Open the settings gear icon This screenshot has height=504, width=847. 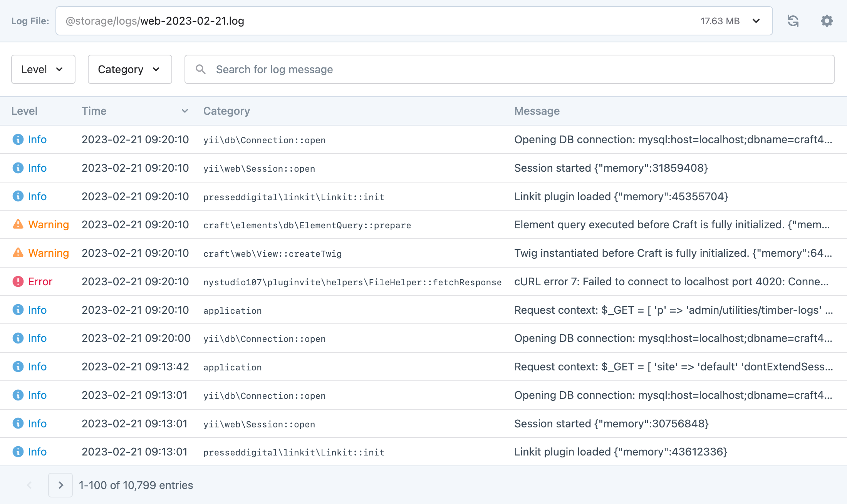pos(827,21)
